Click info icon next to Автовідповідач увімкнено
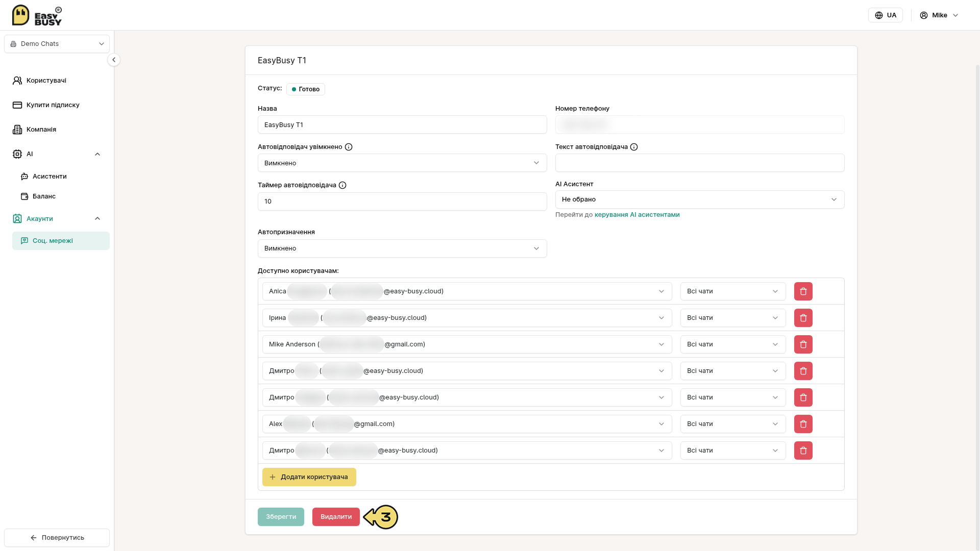This screenshot has height=551, width=980. click(349, 147)
